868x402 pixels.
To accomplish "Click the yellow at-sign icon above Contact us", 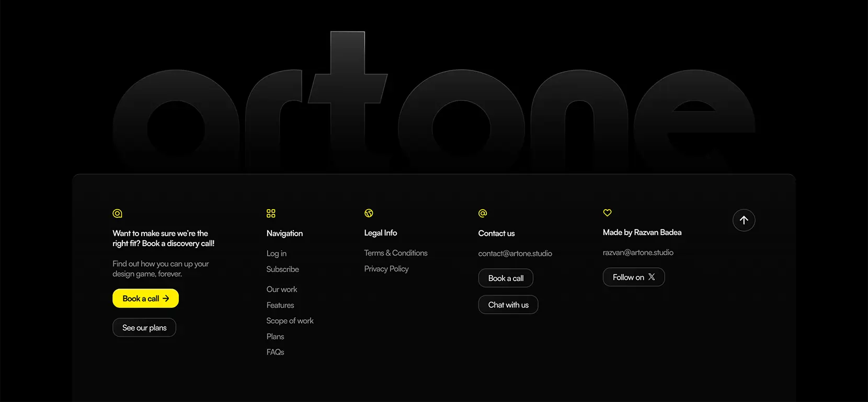I will (483, 213).
